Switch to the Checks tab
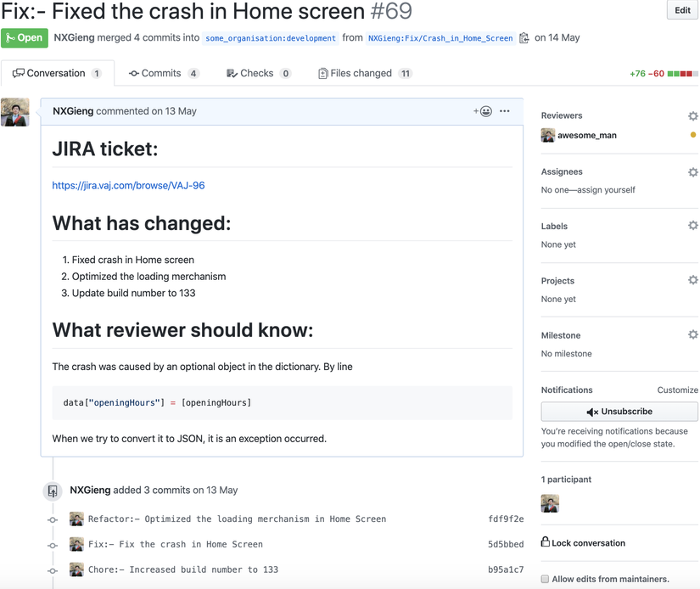 [x=258, y=74]
